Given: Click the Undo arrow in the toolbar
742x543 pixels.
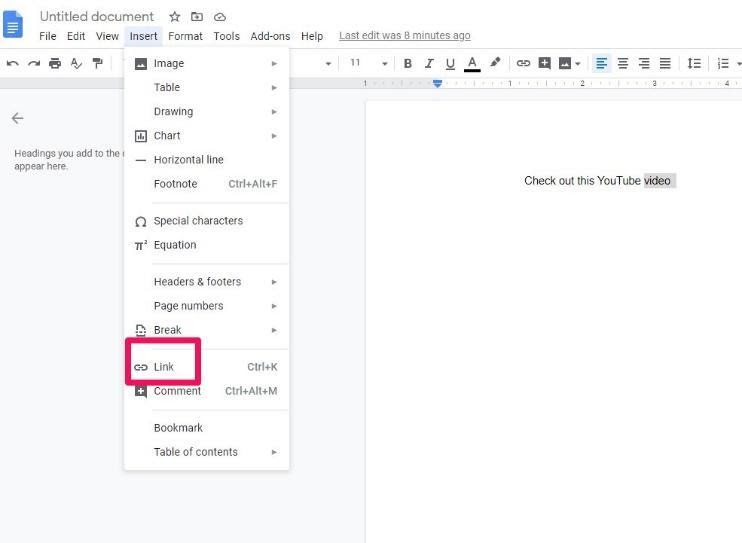Looking at the screenshot, I should coord(12,63).
